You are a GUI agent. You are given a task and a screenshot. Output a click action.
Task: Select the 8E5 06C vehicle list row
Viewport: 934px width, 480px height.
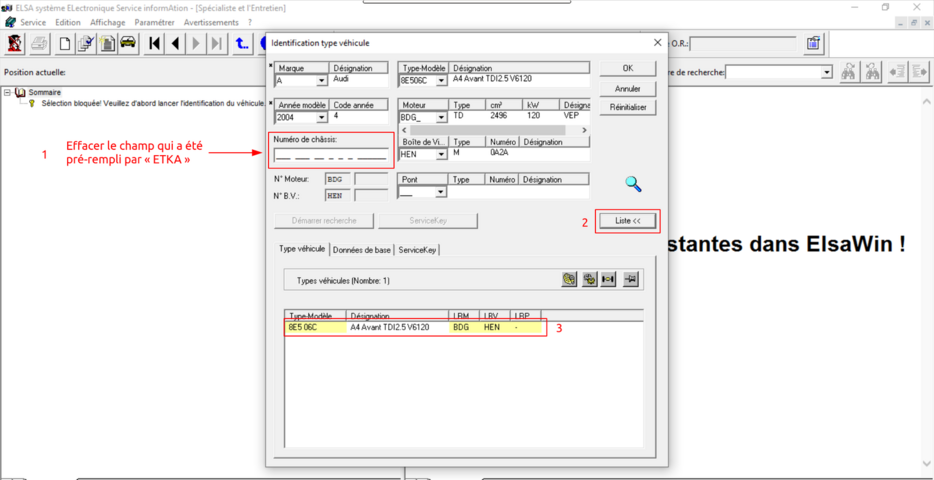click(415, 327)
